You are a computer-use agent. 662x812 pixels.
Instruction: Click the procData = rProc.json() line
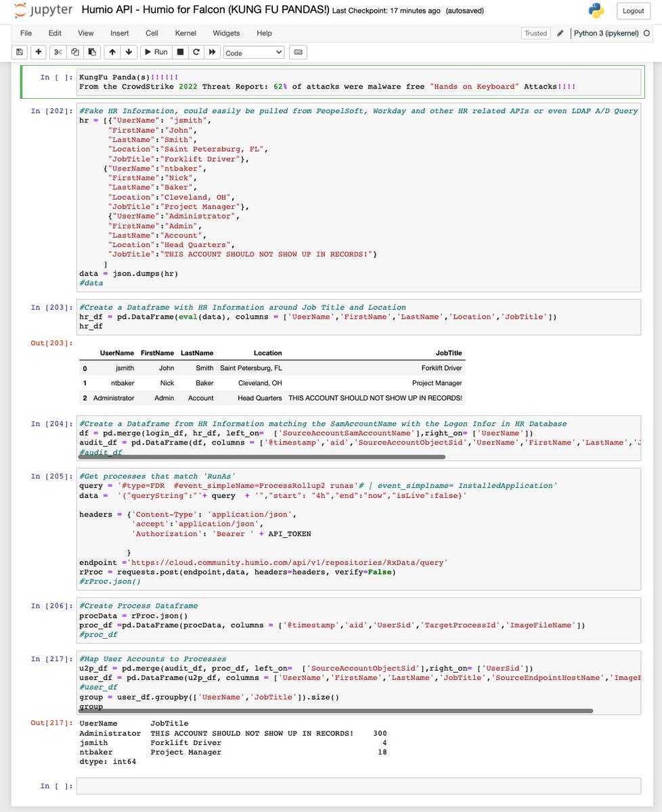click(133, 615)
